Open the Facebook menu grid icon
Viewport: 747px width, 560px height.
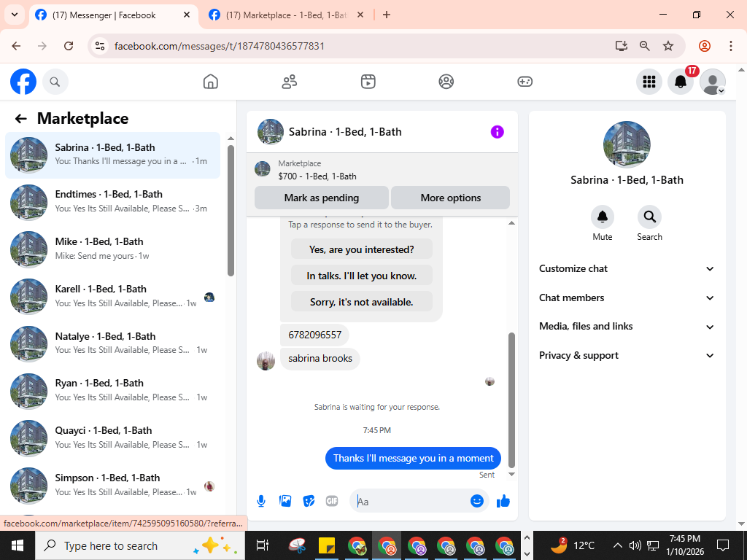(x=649, y=82)
